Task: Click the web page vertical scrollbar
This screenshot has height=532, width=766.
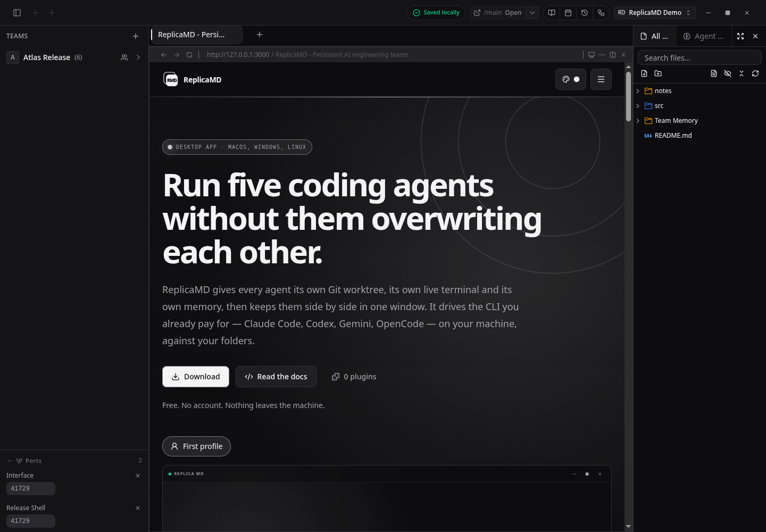Action: 628,97
